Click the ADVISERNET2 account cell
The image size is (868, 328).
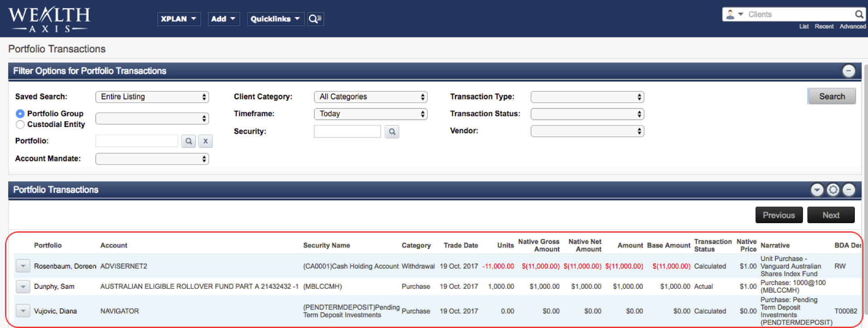coord(124,266)
